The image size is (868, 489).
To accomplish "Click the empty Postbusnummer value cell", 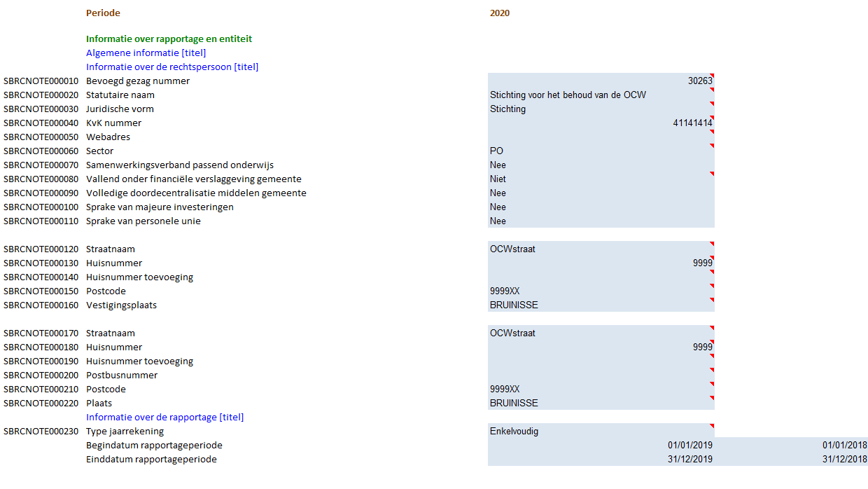I will [x=601, y=375].
